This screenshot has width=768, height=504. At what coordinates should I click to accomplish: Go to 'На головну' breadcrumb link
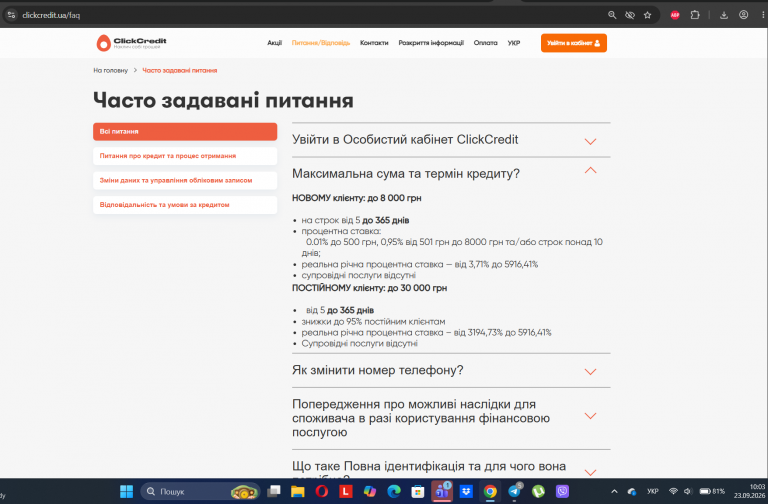click(111, 71)
